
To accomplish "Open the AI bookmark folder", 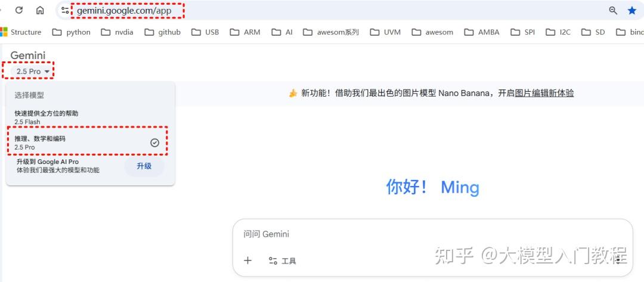I will tap(282, 32).
